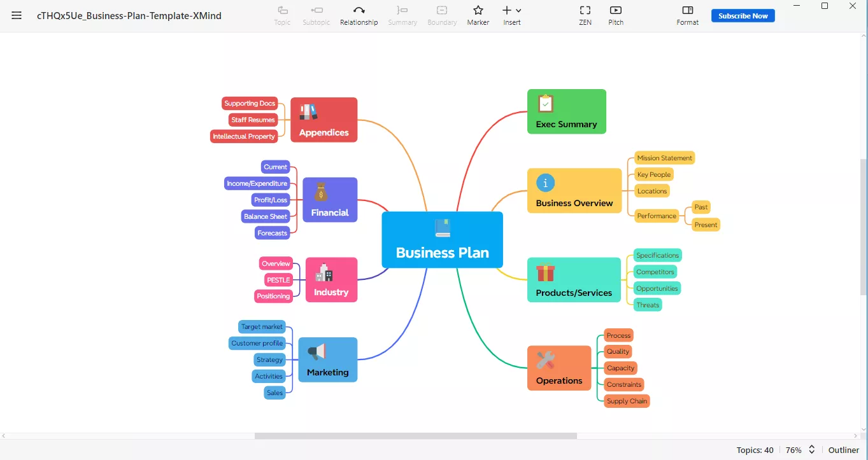
Task: Select the Exec Summary topic
Action: click(x=566, y=111)
